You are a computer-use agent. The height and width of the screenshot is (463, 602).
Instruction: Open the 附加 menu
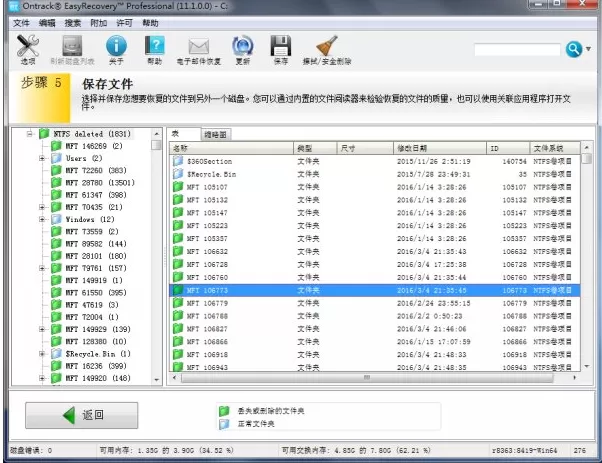[99, 23]
